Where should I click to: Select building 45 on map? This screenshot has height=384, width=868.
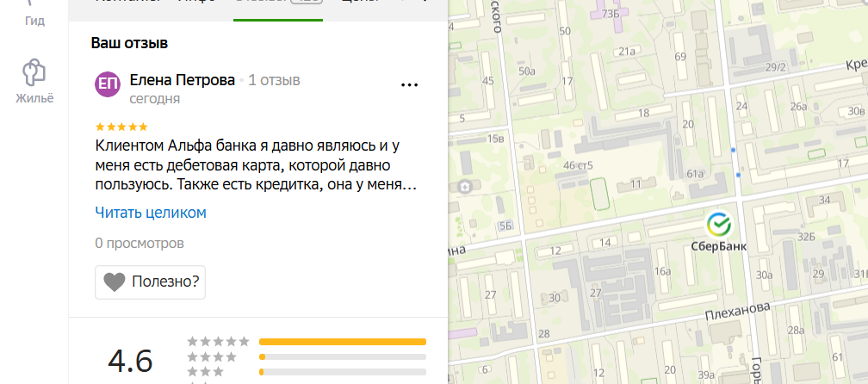click(487, 81)
